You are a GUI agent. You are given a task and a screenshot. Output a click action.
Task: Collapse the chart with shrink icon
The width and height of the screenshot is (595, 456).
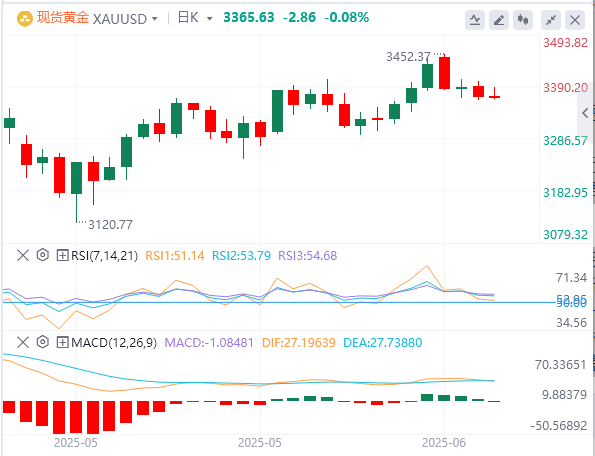551,20
